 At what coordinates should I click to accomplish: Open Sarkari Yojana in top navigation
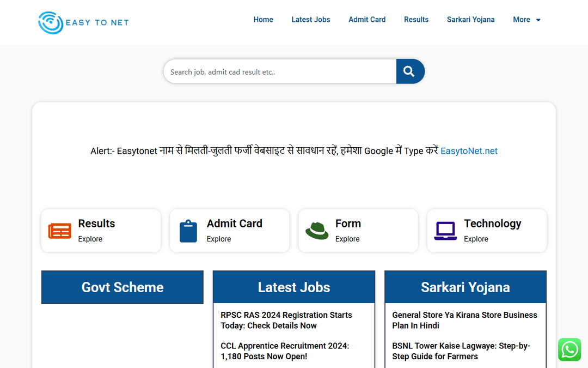point(470,20)
